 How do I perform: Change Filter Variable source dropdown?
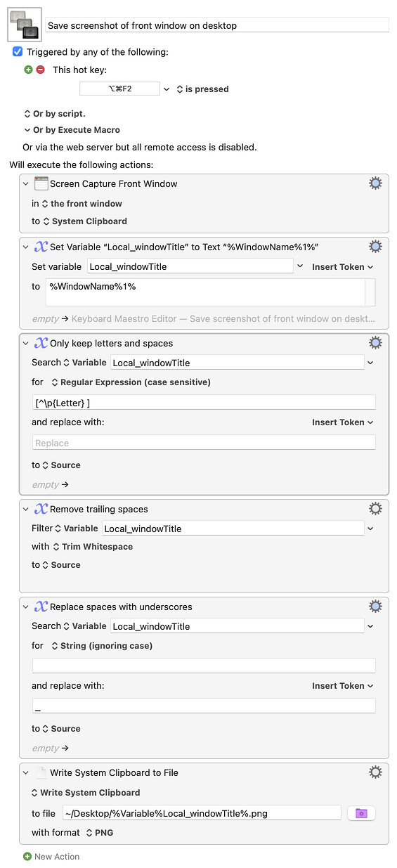[77, 529]
